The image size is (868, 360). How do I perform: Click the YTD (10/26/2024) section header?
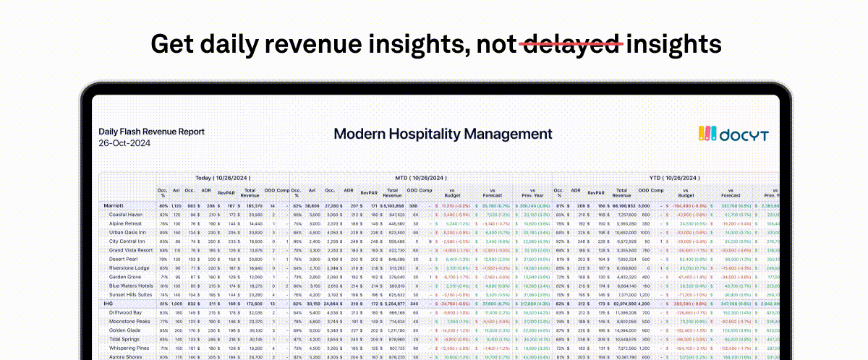click(x=667, y=177)
